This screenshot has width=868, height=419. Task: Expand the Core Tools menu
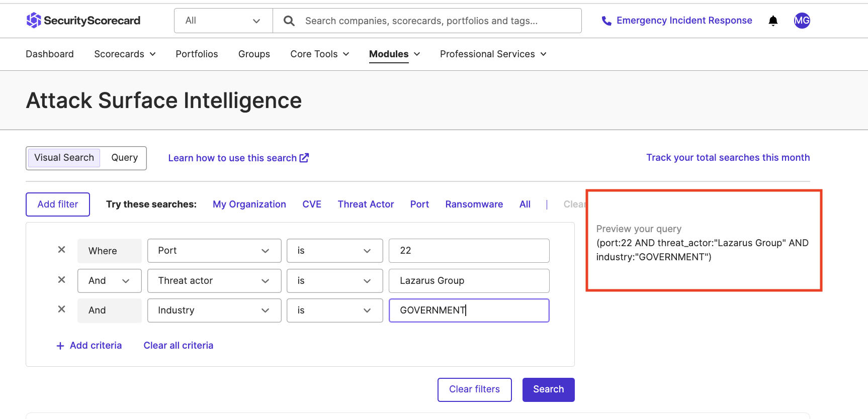coord(319,54)
